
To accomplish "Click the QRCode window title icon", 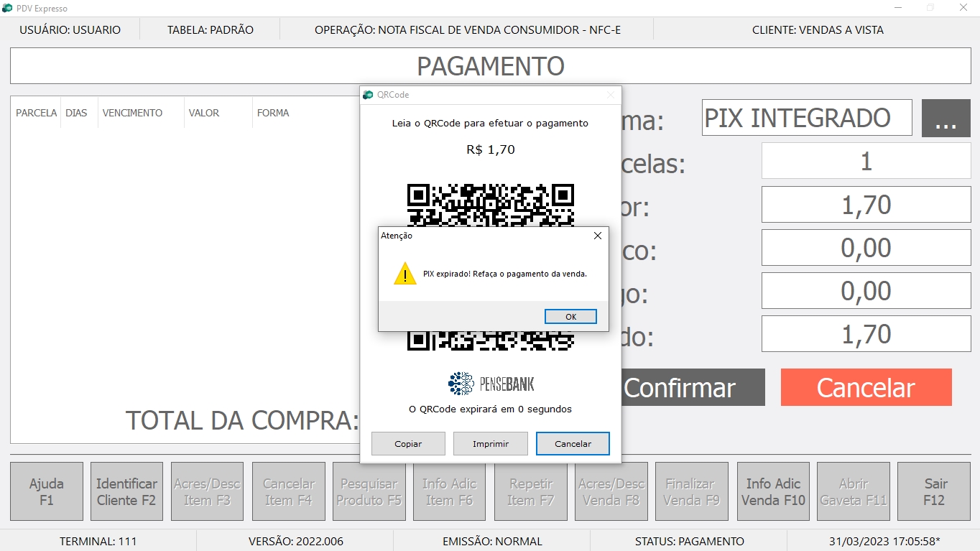I will (x=369, y=95).
